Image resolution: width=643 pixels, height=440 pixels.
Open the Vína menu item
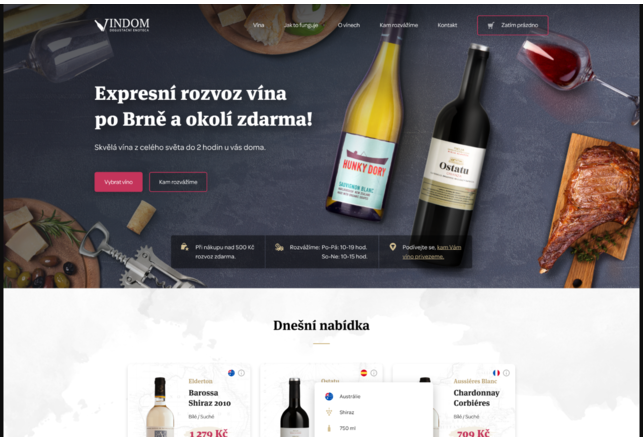258,25
